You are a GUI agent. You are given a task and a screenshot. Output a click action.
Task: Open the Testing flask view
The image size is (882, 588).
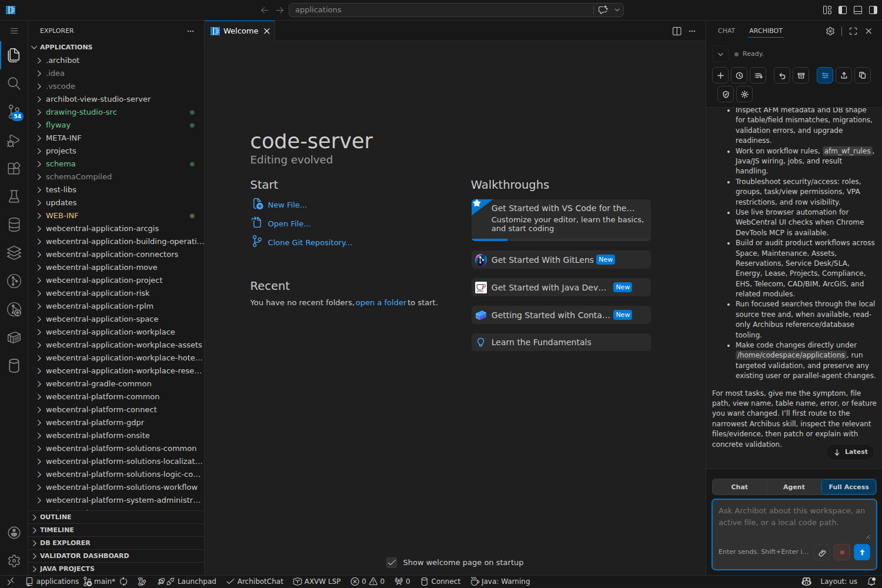pyautogui.click(x=14, y=196)
